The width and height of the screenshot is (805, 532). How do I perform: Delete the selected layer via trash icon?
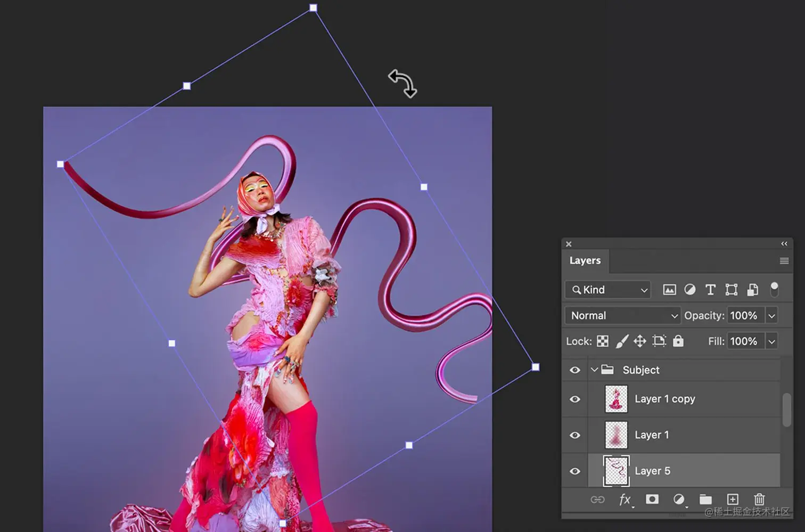[x=759, y=500]
